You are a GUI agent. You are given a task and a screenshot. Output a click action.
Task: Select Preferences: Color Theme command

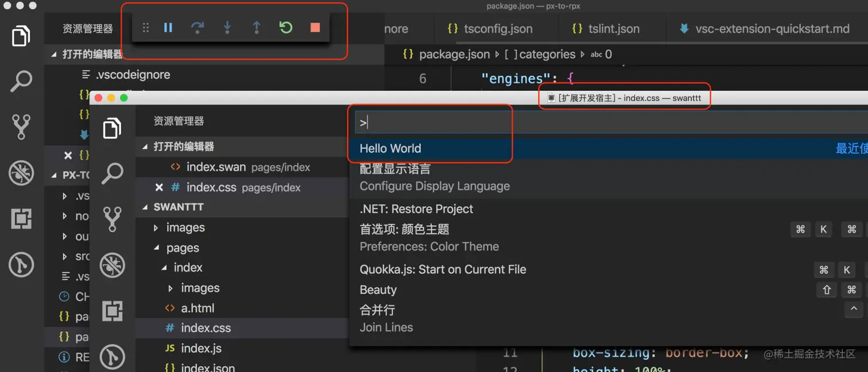pyautogui.click(x=609, y=238)
